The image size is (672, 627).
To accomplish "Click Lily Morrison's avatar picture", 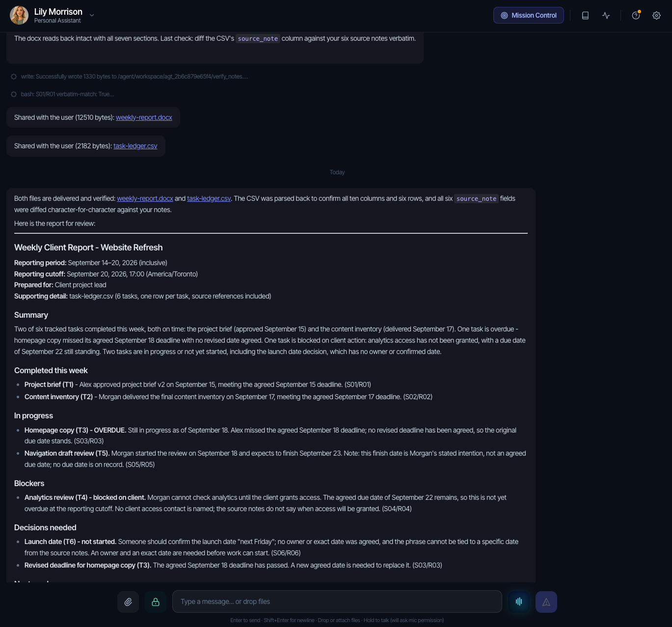I will tap(19, 15).
